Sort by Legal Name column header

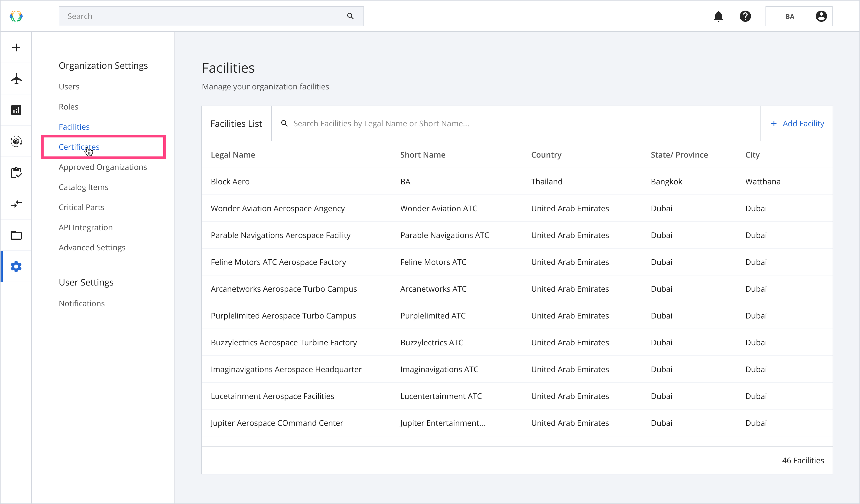[233, 155]
